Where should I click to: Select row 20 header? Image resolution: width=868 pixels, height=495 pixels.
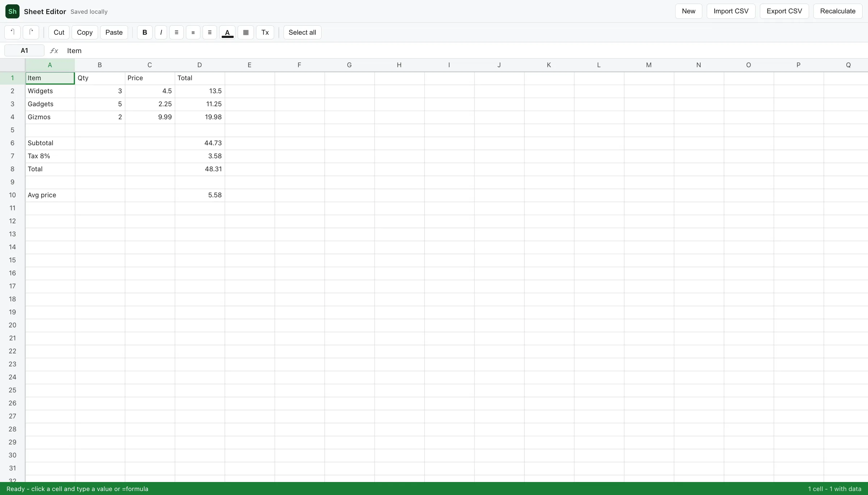tap(12, 325)
